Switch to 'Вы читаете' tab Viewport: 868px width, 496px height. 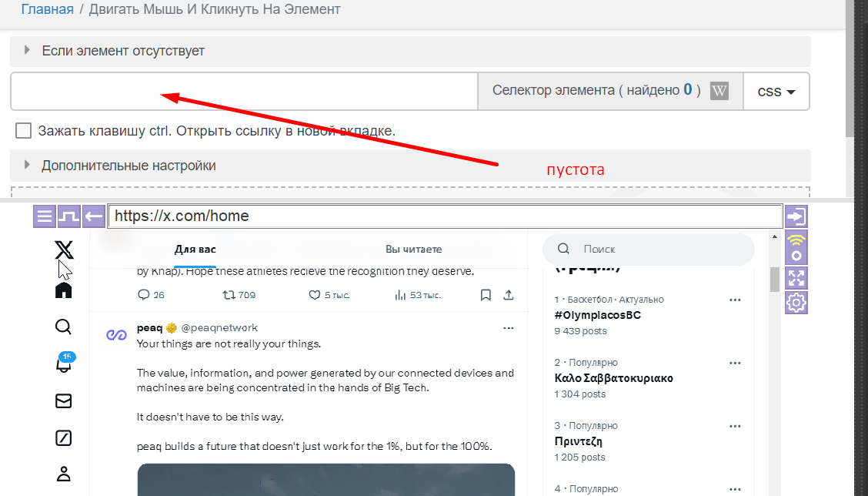(x=413, y=250)
